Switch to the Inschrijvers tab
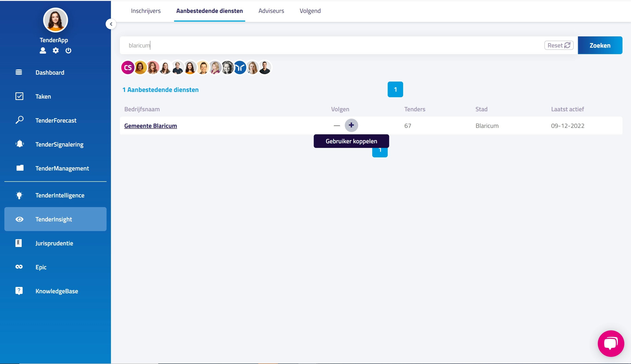The height and width of the screenshot is (364, 631). [146, 11]
